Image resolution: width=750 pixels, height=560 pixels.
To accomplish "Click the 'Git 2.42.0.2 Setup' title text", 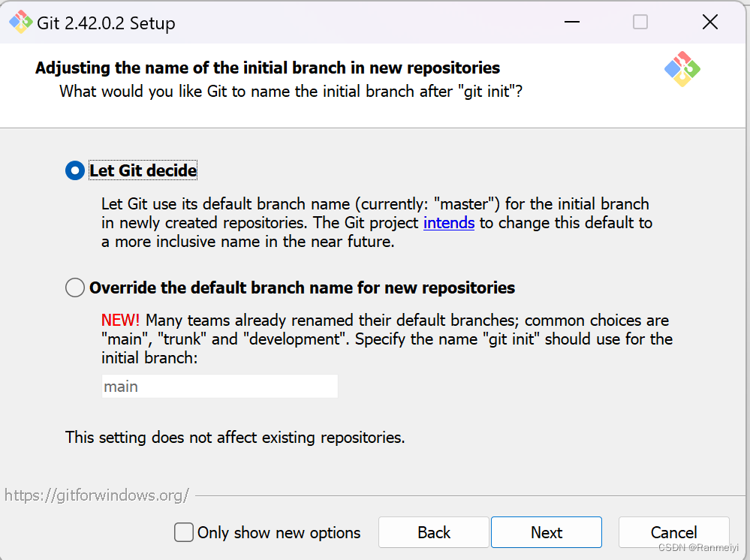I will coord(106,23).
